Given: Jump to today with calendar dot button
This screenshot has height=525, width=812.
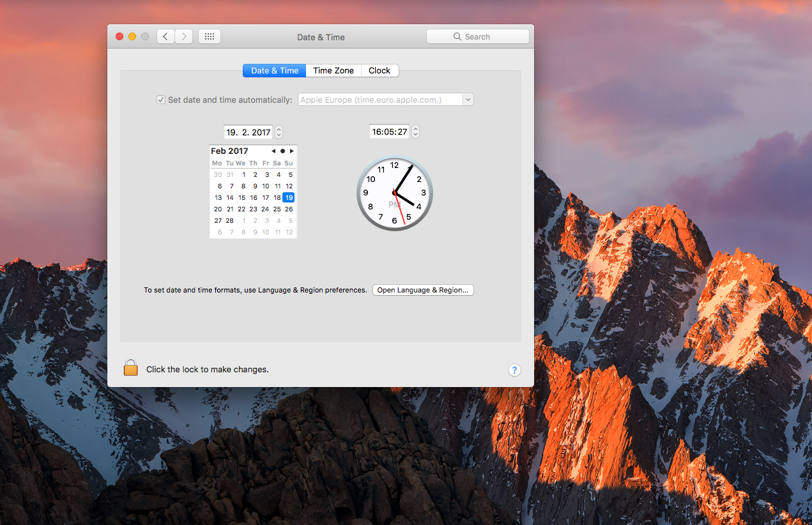Looking at the screenshot, I should coord(282,151).
